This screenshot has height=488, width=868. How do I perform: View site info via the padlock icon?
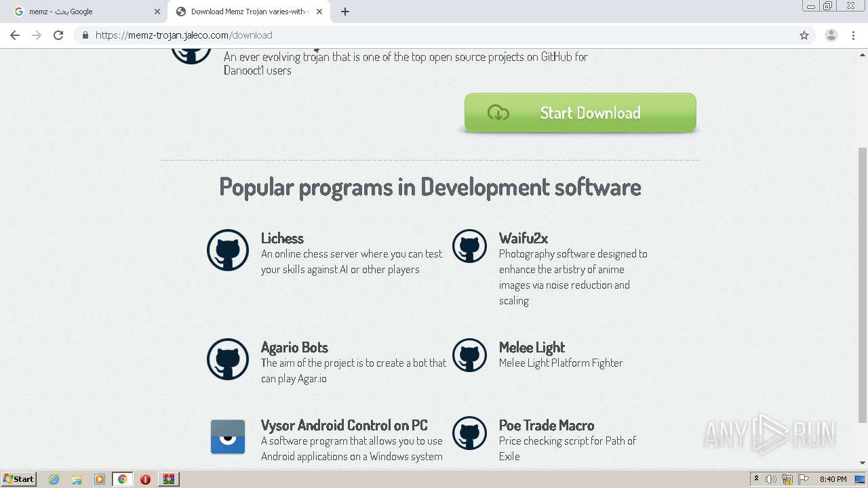(85, 35)
